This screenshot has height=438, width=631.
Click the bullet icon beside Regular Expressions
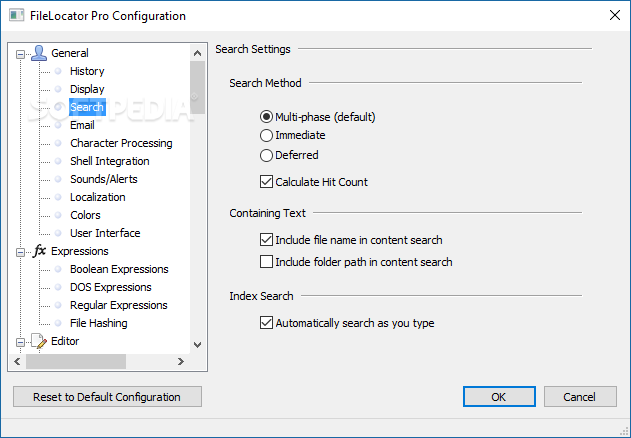pos(58,305)
